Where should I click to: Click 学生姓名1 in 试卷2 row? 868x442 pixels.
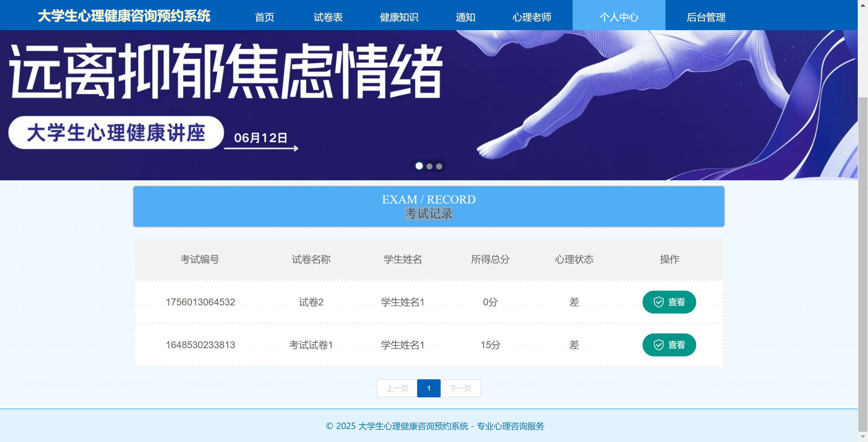[x=402, y=302]
